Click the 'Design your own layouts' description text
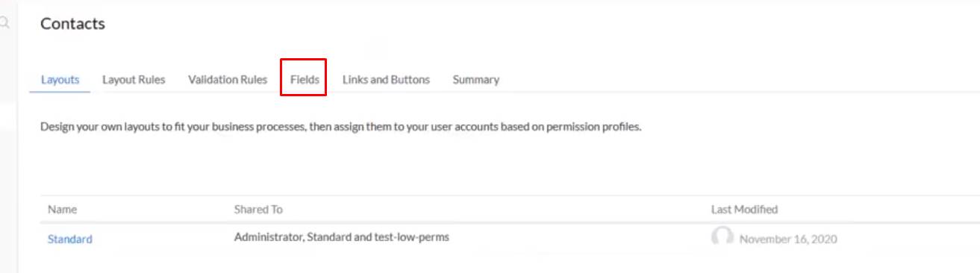This screenshot has width=980, height=273. pos(341,127)
